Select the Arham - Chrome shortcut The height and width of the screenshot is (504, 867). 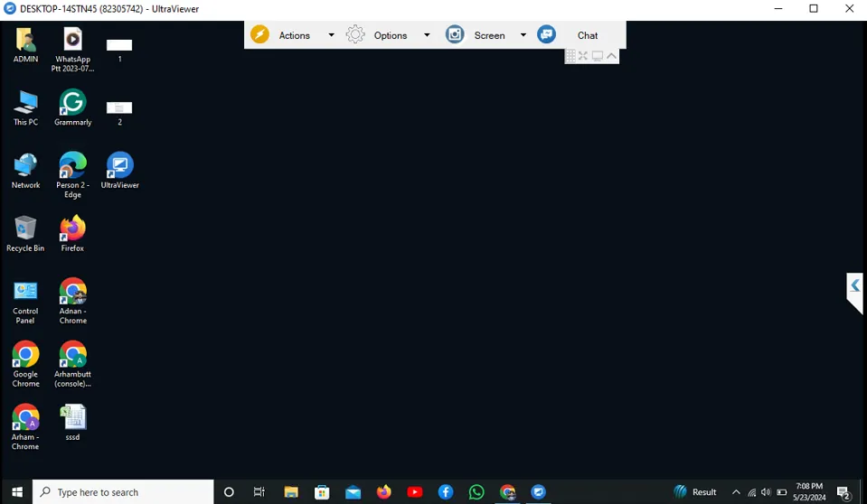tap(25, 428)
